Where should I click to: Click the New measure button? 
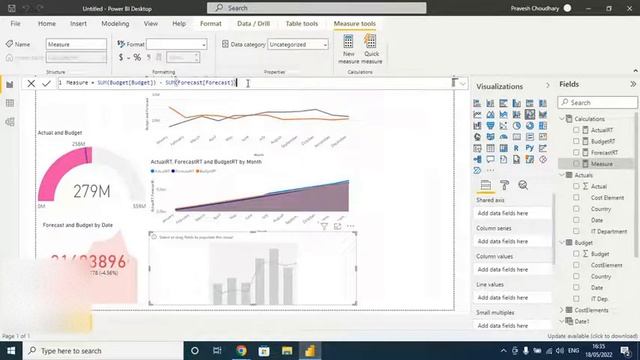click(349, 49)
